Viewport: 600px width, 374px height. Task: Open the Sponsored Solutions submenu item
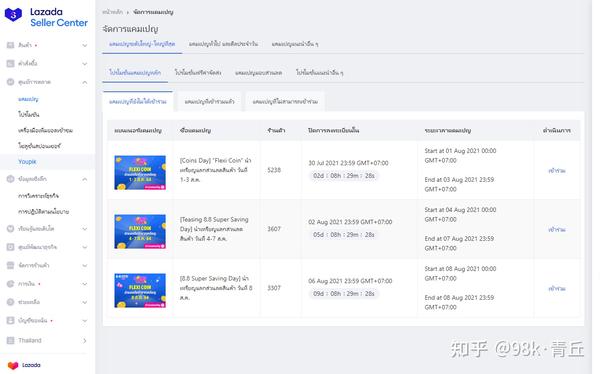click(x=39, y=146)
